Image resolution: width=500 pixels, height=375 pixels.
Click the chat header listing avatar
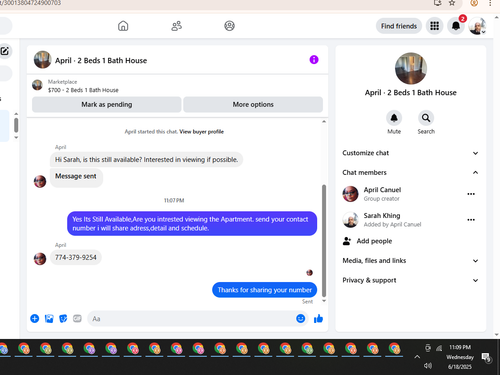tap(42, 60)
